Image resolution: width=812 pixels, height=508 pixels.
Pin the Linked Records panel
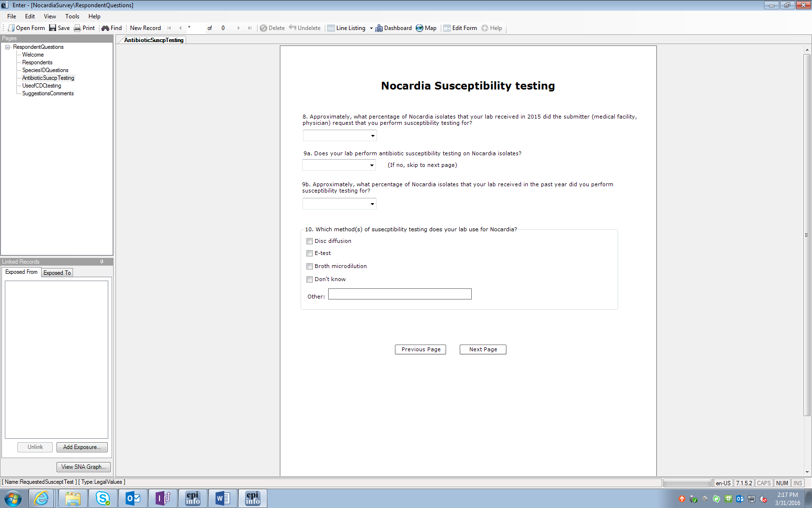click(x=101, y=262)
